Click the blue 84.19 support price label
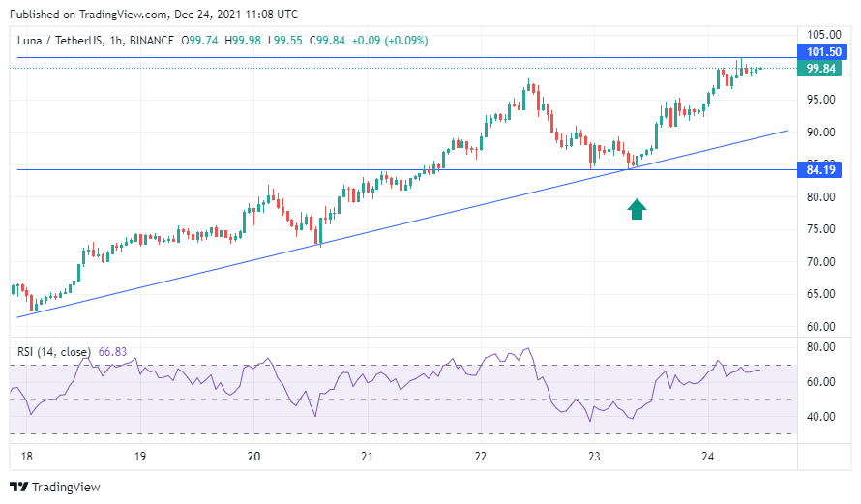This screenshot has width=861, height=504. click(x=815, y=170)
